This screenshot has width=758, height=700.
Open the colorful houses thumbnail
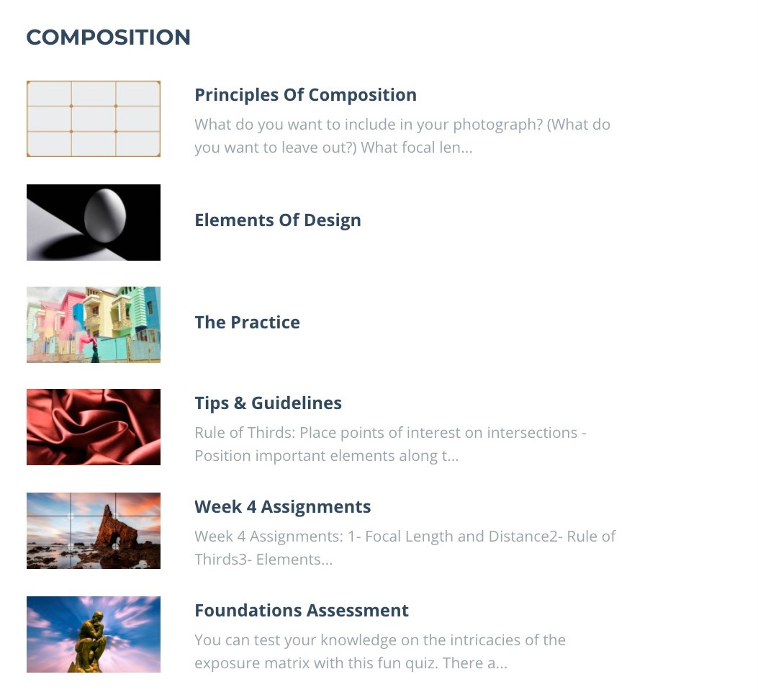pyautogui.click(x=94, y=325)
